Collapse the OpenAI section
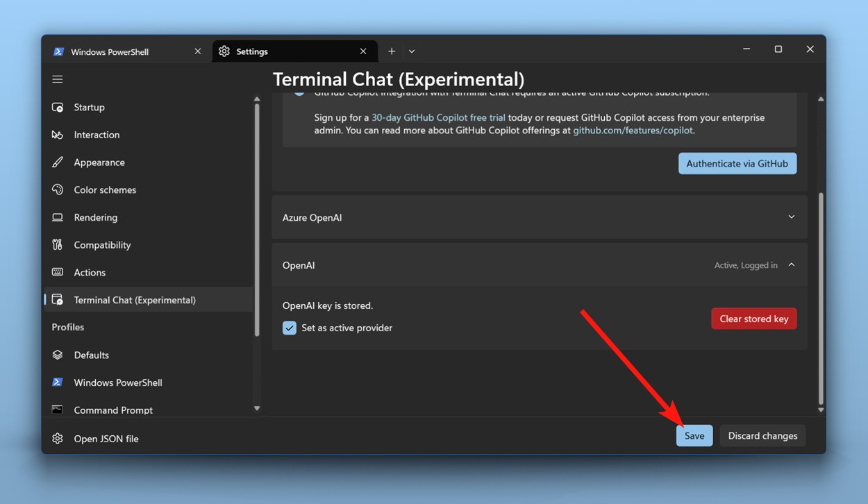This screenshot has width=868, height=504. point(791,264)
